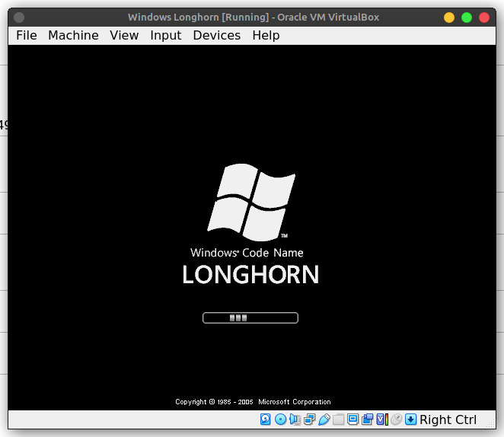Viewport: 504px width, 437px height.
Task: Click the Windows Code Name text
Action: [247, 253]
